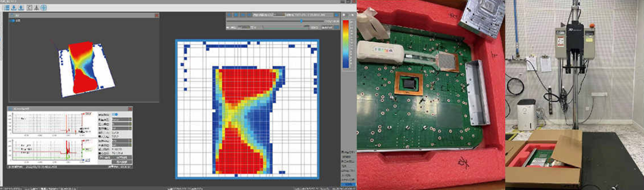Screen dimensions: 644x190
Task: Close the 3D view panel with red X
Action: (156, 16)
